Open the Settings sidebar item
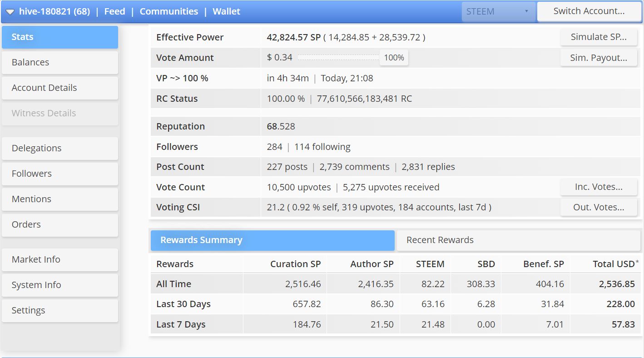644x358 pixels. (x=60, y=311)
